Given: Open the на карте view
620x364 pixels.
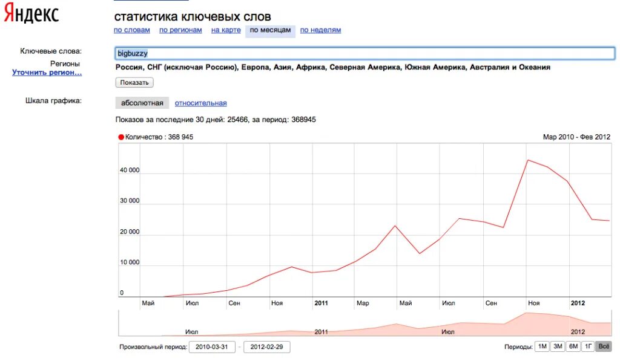Looking at the screenshot, I should pos(226,30).
